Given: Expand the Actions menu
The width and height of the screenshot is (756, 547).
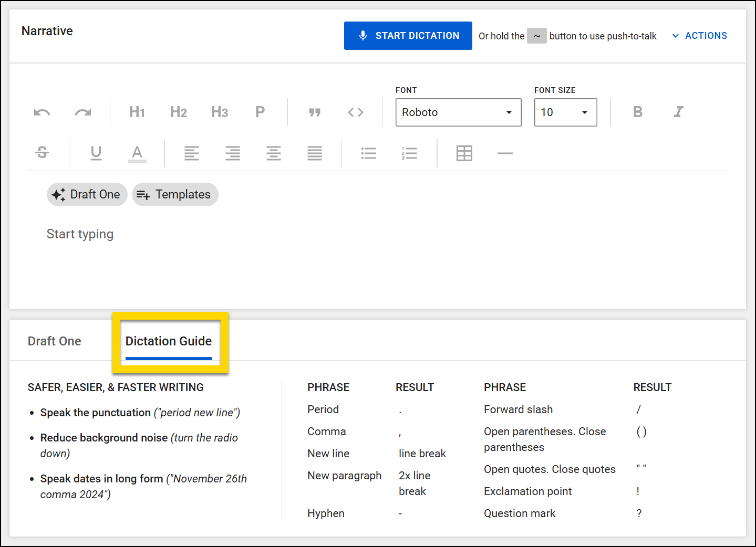Looking at the screenshot, I should pyautogui.click(x=699, y=35).
